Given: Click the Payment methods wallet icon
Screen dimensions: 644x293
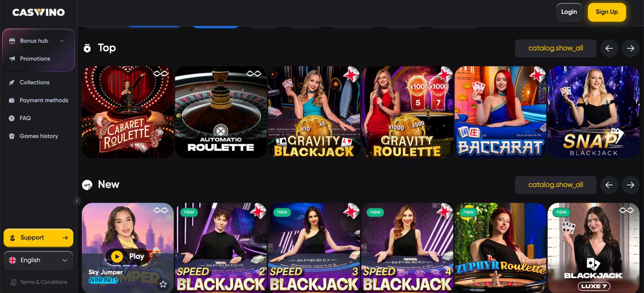Looking at the screenshot, I should pos(12,100).
